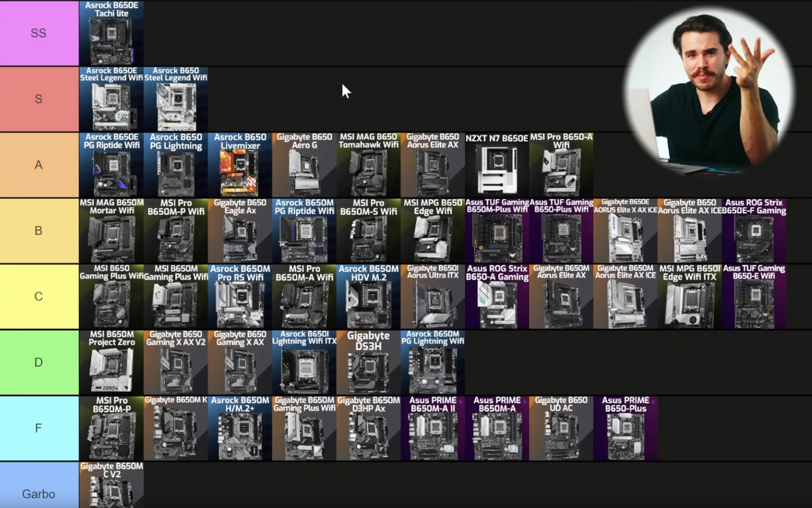
Task: Select Asrock B650M H/M.2+ board
Action: (x=240, y=428)
